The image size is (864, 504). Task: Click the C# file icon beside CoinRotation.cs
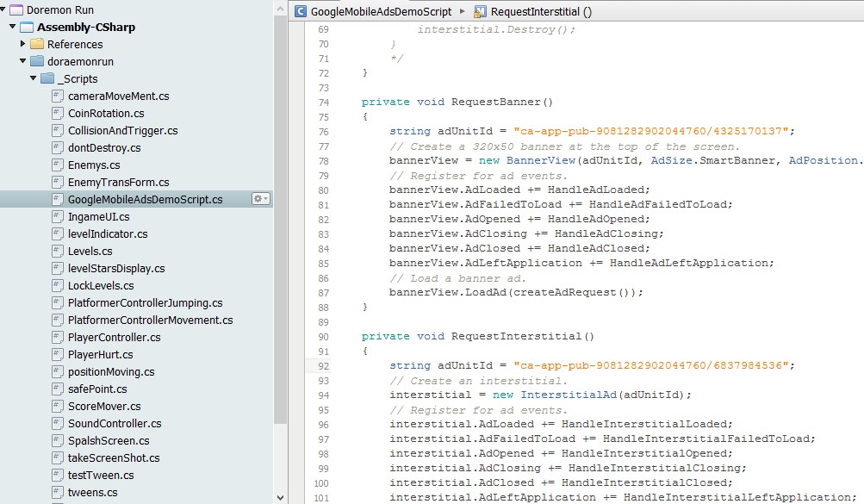point(58,113)
